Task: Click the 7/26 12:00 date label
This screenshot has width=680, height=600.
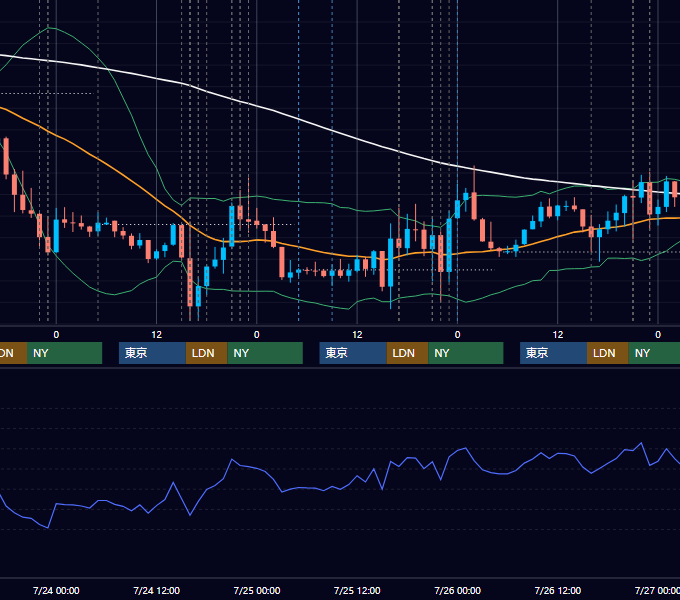Action: coord(558,590)
